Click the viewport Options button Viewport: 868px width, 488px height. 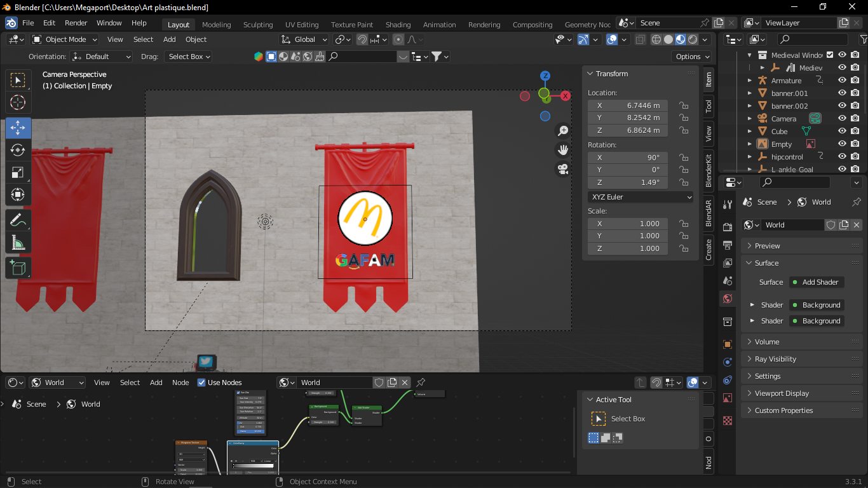(x=692, y=57)
